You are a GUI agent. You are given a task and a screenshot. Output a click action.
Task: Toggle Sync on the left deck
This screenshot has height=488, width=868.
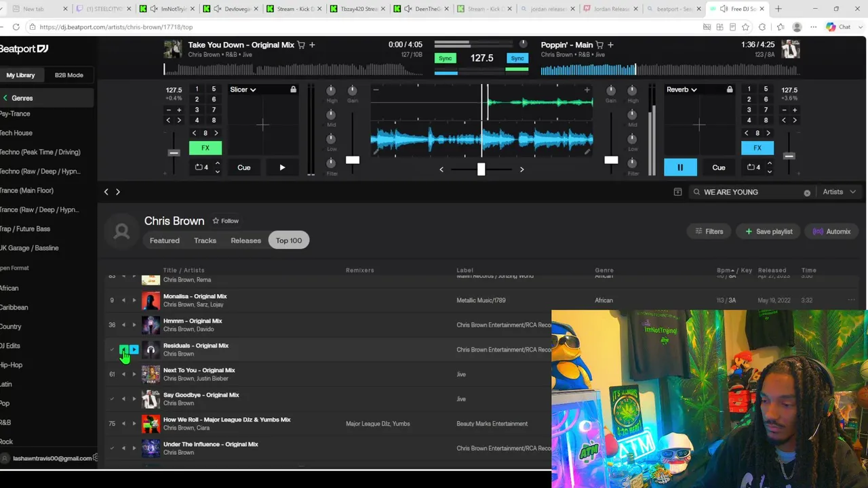pyautogui.click(x=446, y=58)
